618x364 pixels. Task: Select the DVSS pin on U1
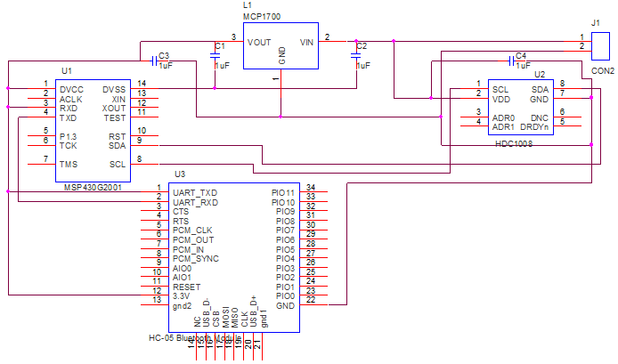pyautogui.click(x=114, y=89)
